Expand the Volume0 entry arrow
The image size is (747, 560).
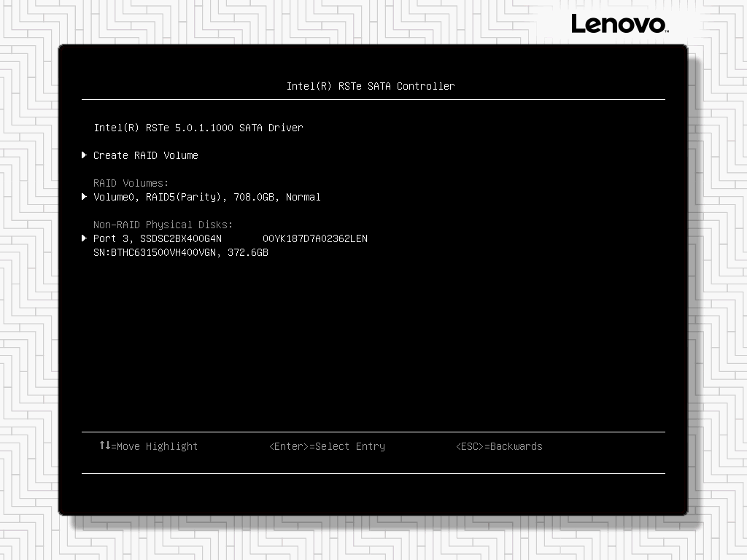[85, 197]
